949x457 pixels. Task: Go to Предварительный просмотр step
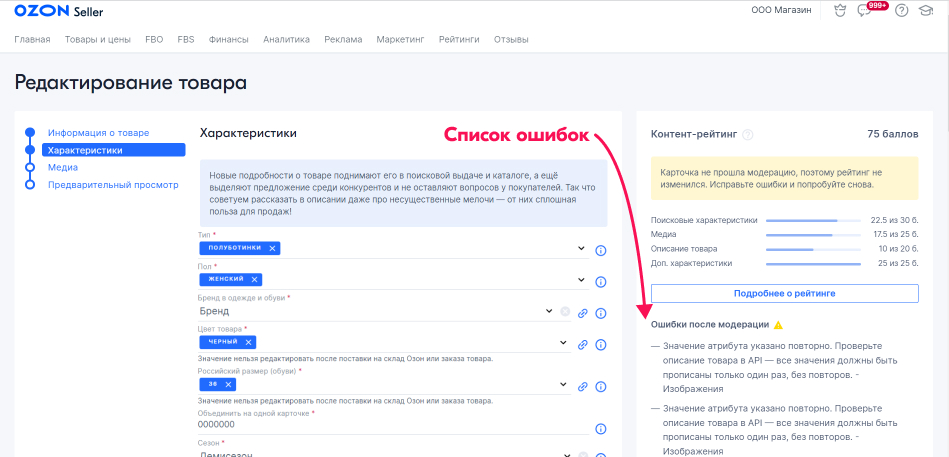(x=113, y=185)
